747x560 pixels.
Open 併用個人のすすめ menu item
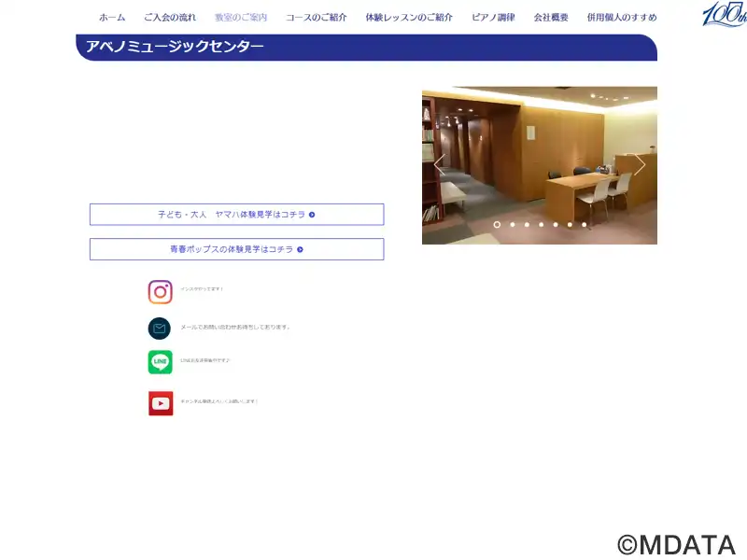tap(622, 18)
